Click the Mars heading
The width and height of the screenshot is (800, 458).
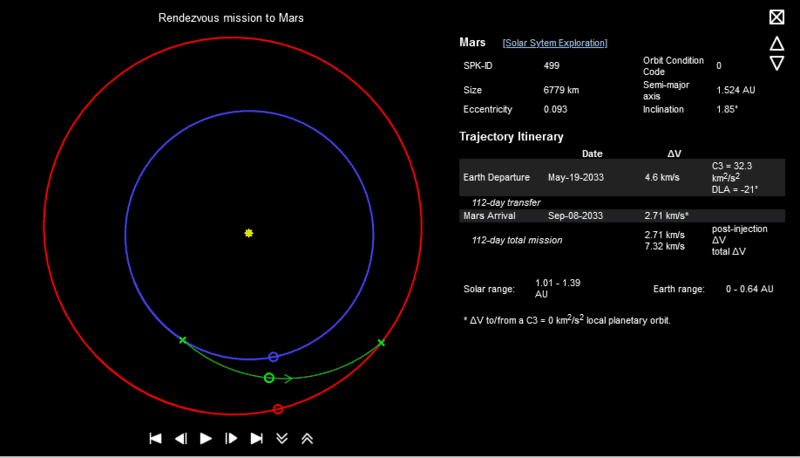pyautogui.click(x=472, y=42)
